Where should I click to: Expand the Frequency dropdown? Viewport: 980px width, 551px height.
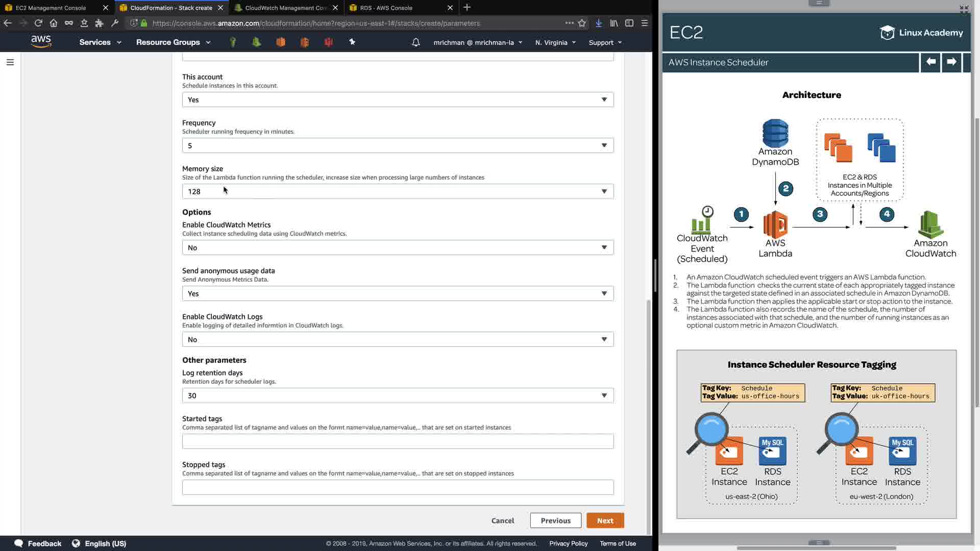coord(398,145)
